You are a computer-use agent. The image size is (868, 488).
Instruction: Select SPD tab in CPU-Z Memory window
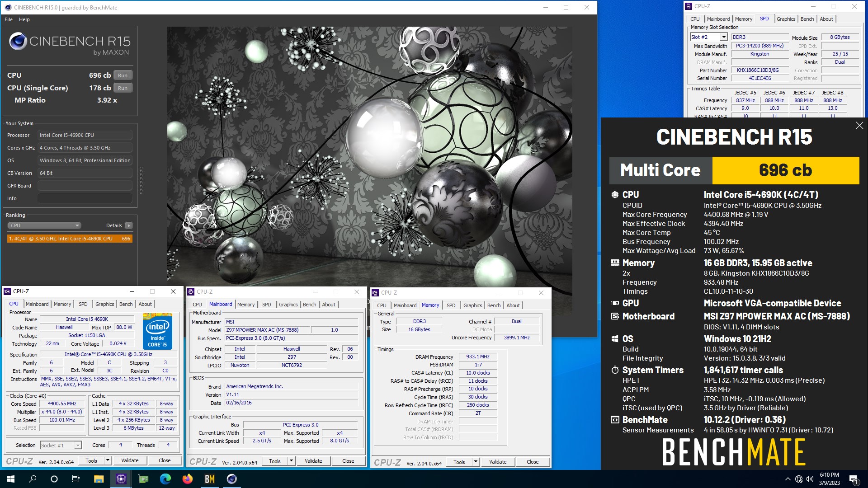[x=451, y=305]
